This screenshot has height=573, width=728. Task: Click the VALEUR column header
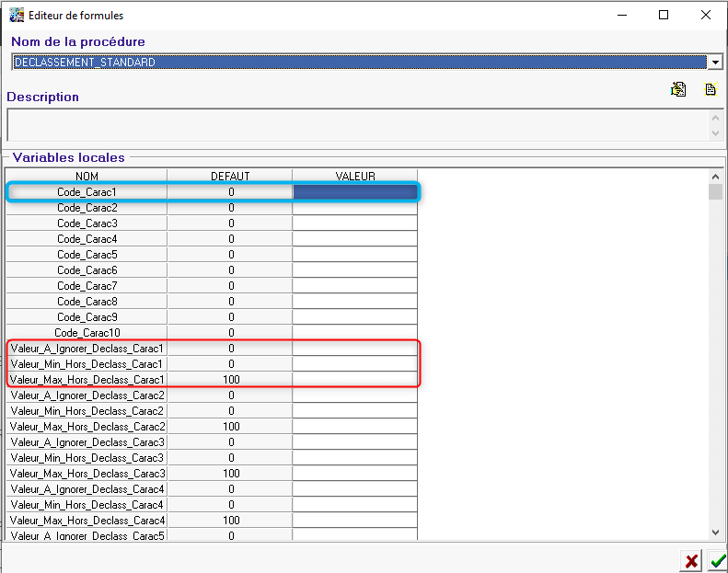click(354, 176)
